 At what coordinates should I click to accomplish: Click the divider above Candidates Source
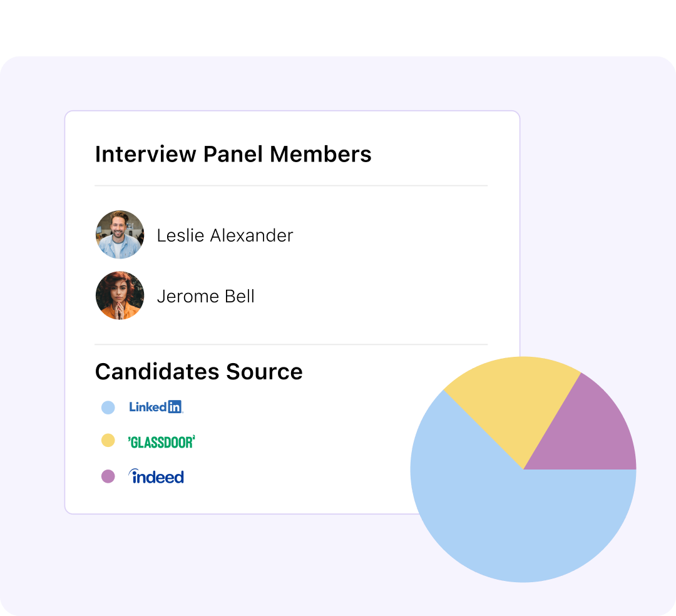tap(291, 344)
